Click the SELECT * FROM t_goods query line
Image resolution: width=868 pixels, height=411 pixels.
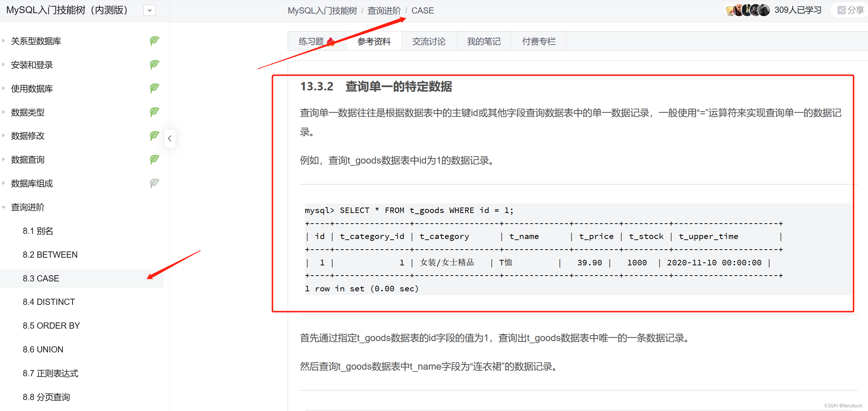(x=409, y=210)
